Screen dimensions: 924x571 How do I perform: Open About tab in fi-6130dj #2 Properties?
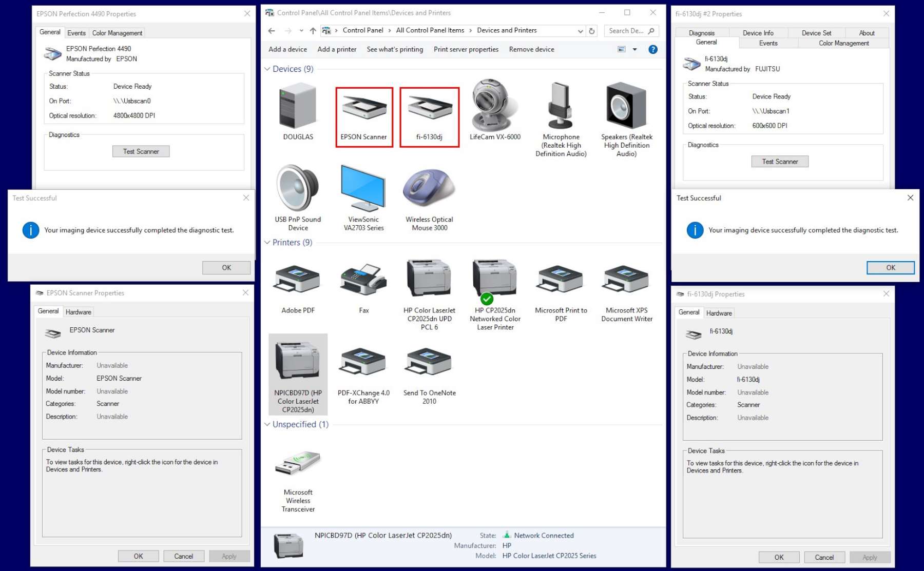click(867, 33)
